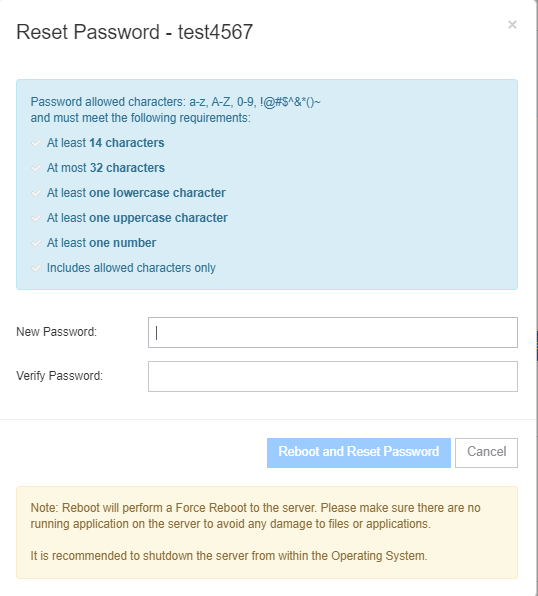Click checkmark beside uppercase character requirement
538x596 pixels.
tap(36, 219)
